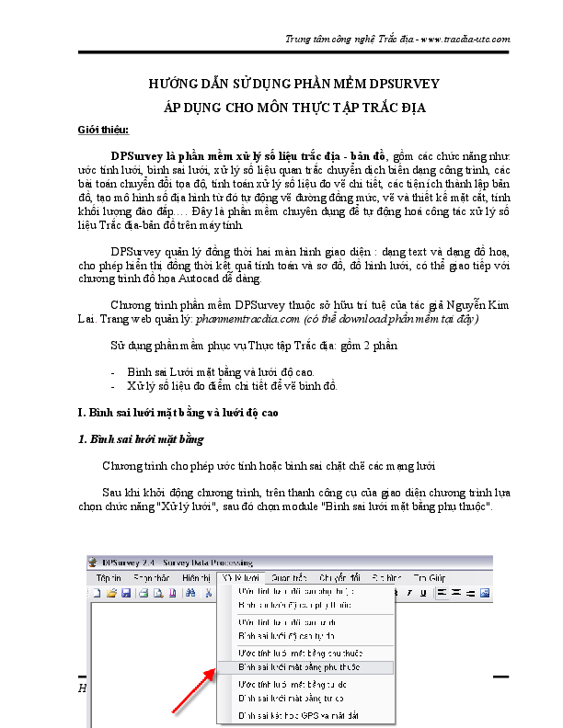This screenshot has height=728, width=563.
Task: Select Center alignment icon
Action: pos(456,593)
